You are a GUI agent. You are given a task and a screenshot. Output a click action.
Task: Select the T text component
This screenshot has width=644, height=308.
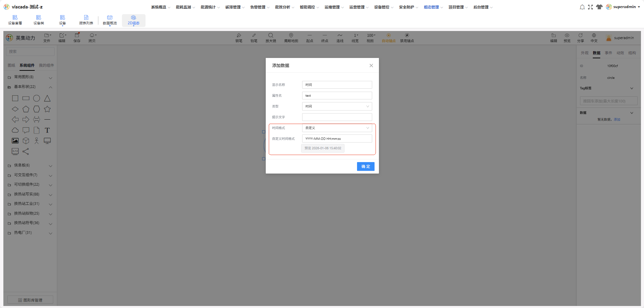47,130
